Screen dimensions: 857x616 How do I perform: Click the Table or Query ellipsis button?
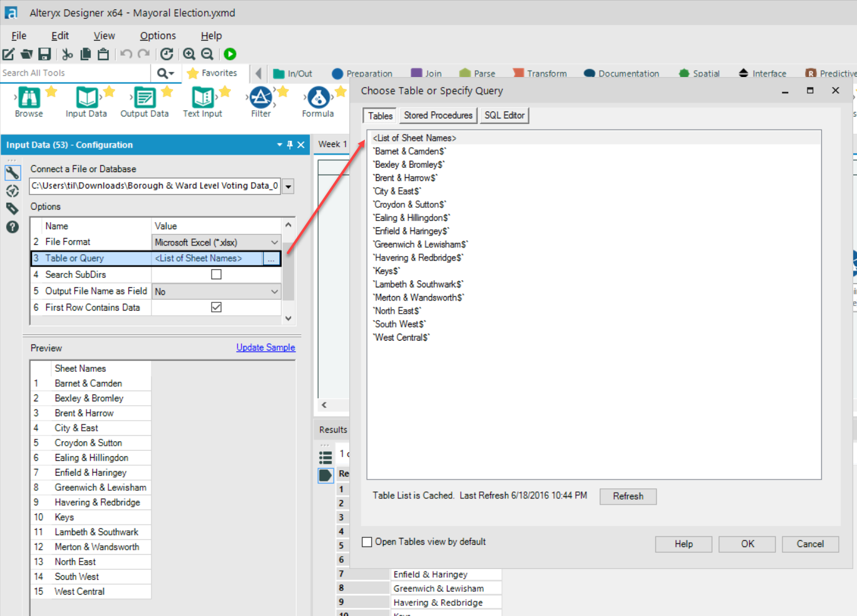point(271,259)
